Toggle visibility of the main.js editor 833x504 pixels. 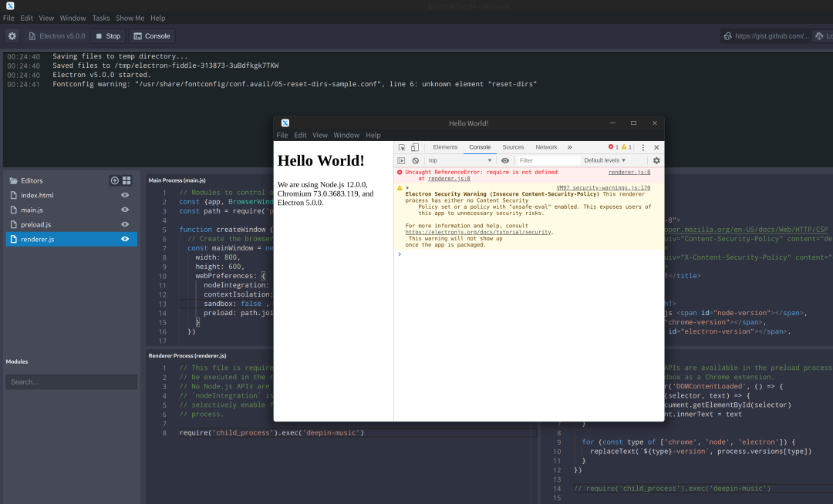pyautogui.click(x=125, y=210)
